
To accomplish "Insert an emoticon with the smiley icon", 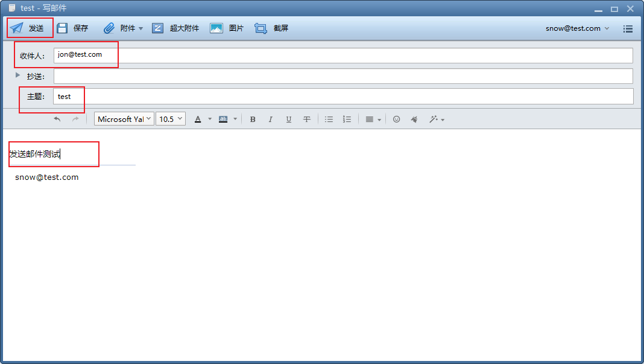I will 396,120.
